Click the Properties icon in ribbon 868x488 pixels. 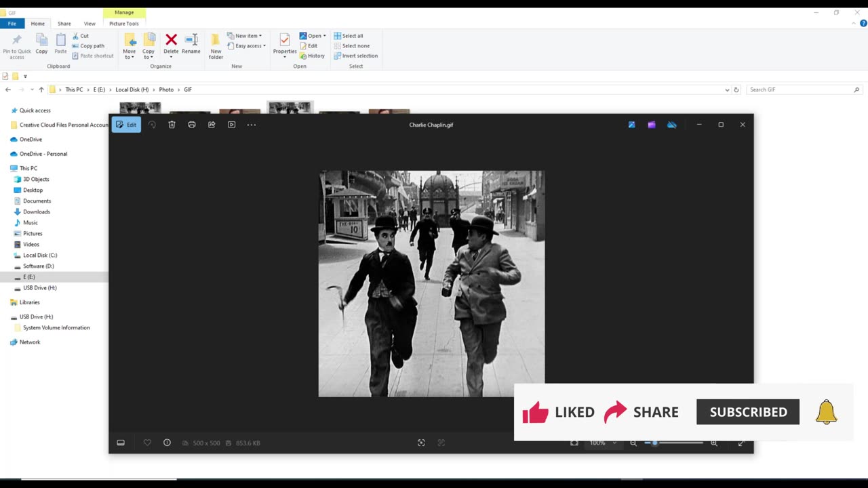pyautogui.click(x=285, y=44)
